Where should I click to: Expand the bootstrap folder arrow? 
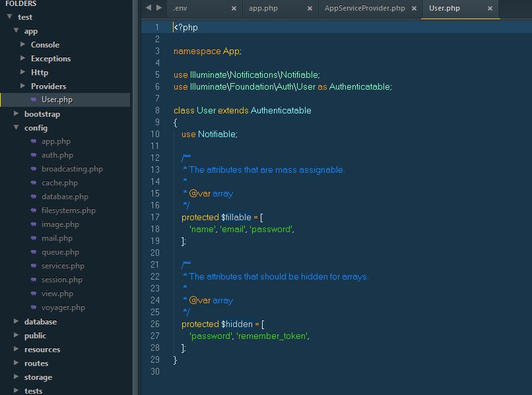[x=16, y=113]
